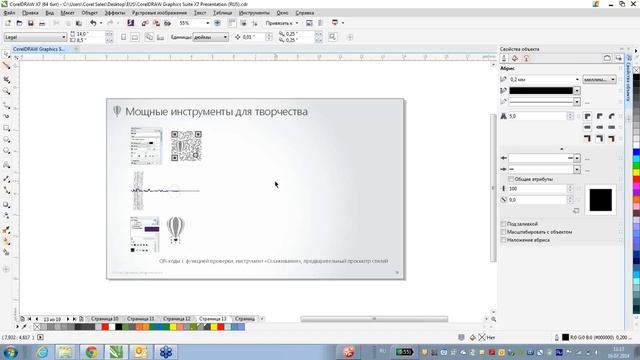The image size is (640, 360).
Task: Switch to the 'Страница 12' page tab
Action: coord(176,319)
